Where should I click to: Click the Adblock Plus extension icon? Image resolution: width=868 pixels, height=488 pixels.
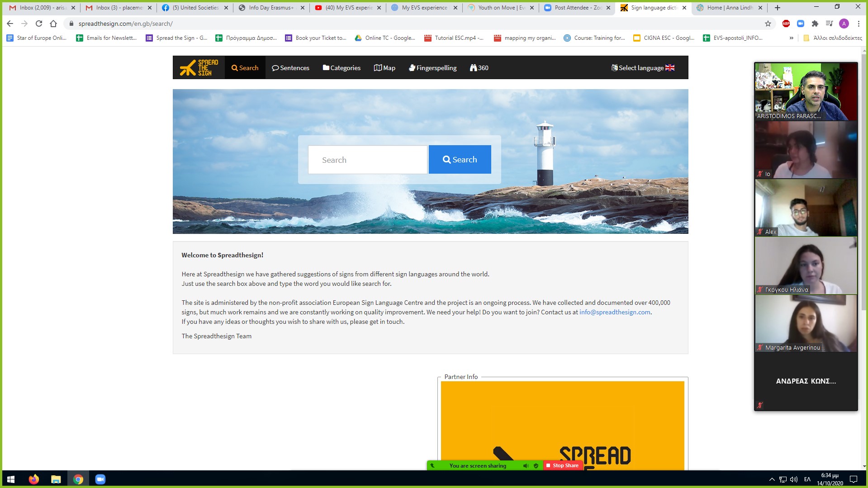pyautogui.click(x=786, y=24)
